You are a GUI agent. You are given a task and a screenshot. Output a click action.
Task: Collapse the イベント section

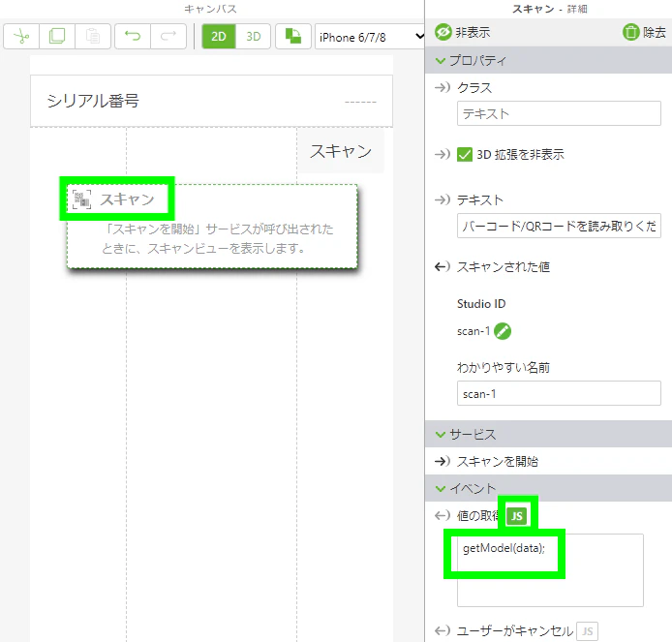coord(441,489)
